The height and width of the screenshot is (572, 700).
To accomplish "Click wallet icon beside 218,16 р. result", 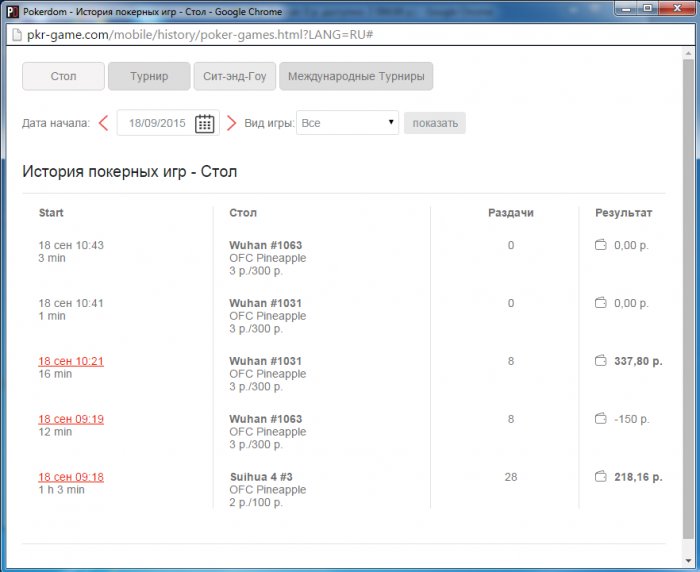I will [601, 476].
